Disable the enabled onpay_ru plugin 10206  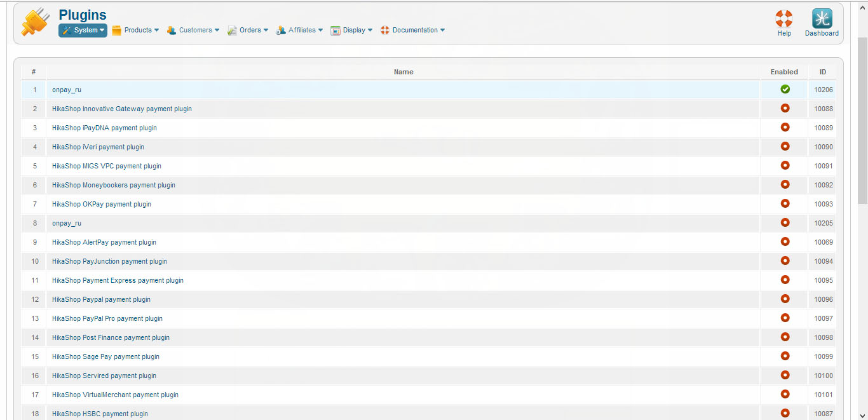pos(785,89)
